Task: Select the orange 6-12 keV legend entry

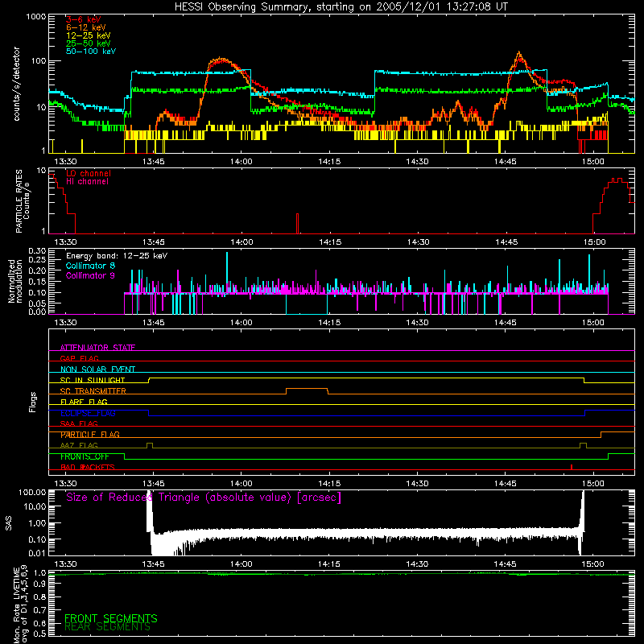Action: 86,27
